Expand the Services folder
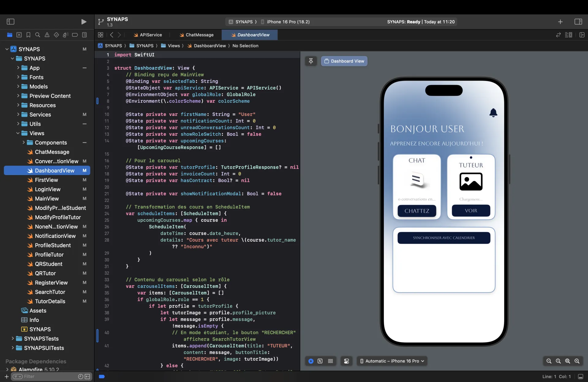Image resolution: width=588 pixels, height=382 pixels. point(18,114)
